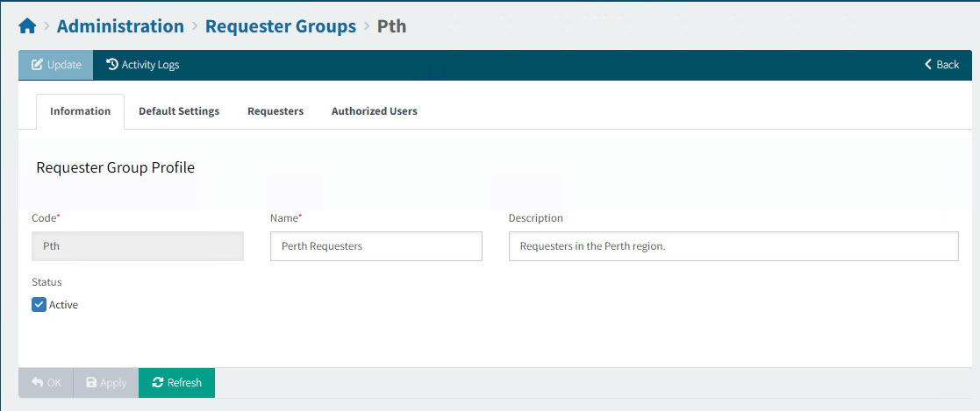Viewport: 980px width, 411px height.
Task: Click the Requester Group Profile heading
Action: pos(116,168)
